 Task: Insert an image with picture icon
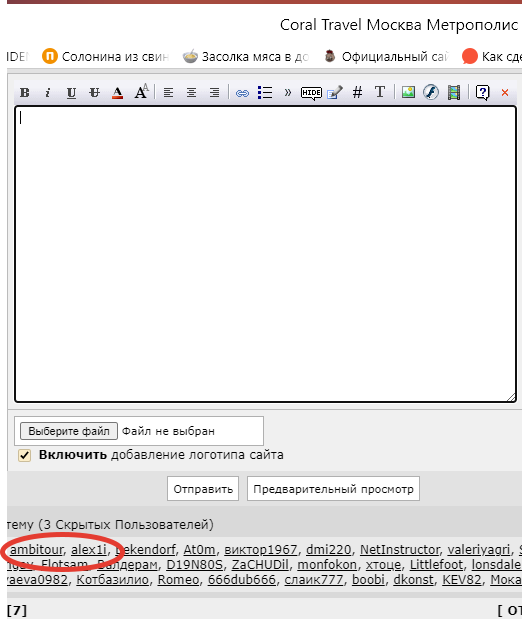[x=408, y=92]
